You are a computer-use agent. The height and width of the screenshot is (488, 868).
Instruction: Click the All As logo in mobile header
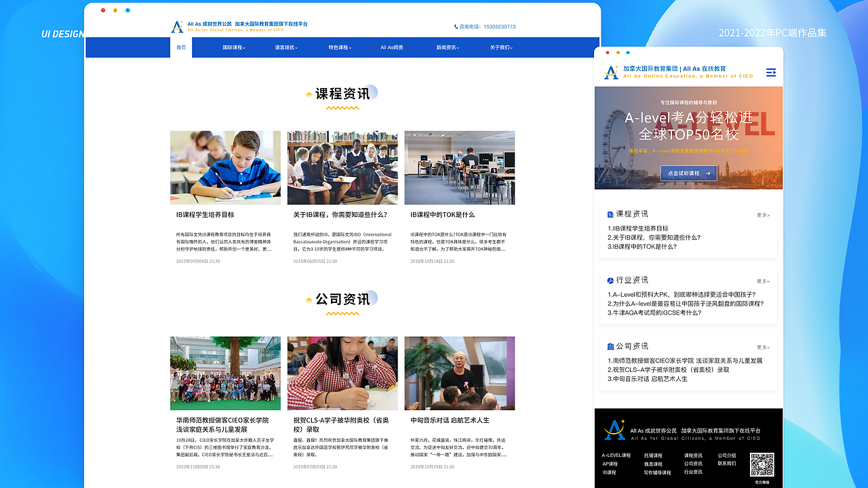tap(611, 72)
